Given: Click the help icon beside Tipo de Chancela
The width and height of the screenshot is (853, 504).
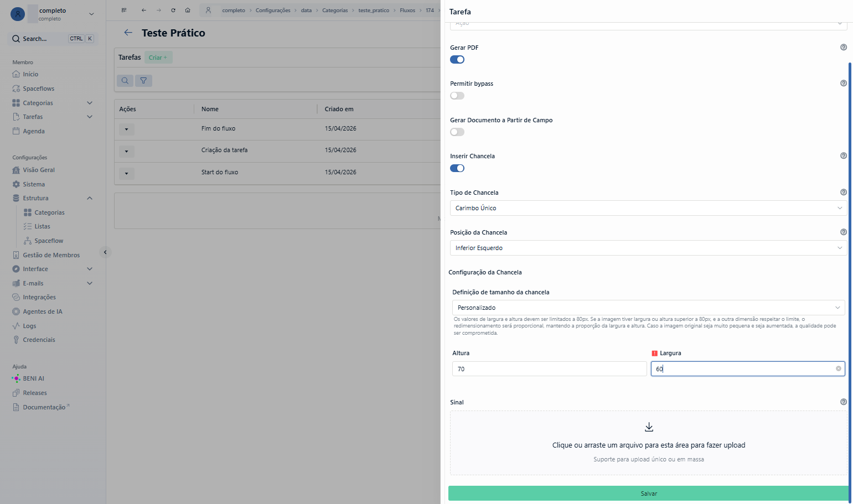Looking at the screenshot, I should (844, 192).
